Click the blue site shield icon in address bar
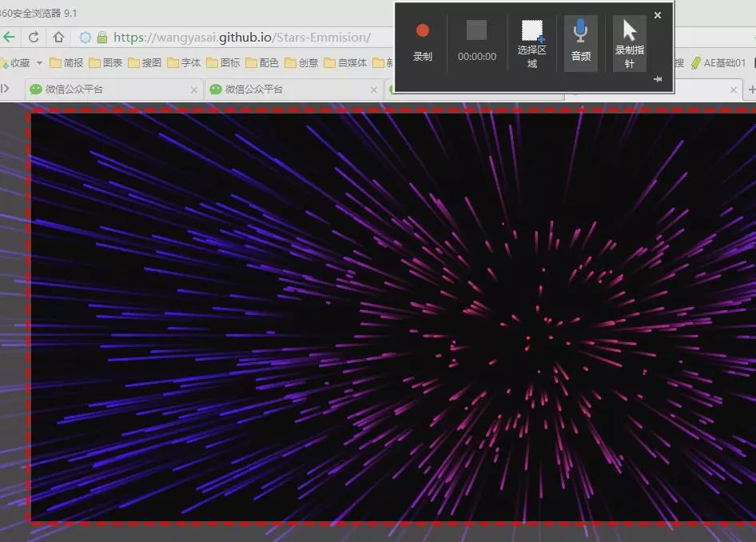Viewport: 756px width, 542px height. pos(86,38)
